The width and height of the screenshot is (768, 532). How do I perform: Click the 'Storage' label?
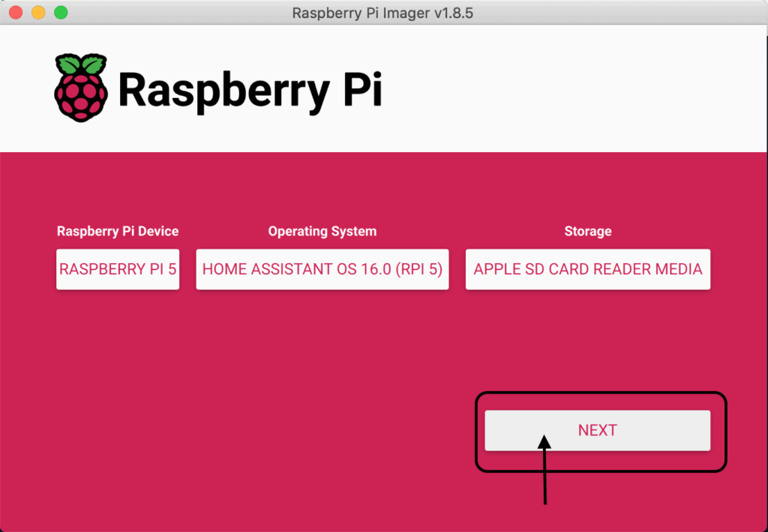tap(588, 231)
